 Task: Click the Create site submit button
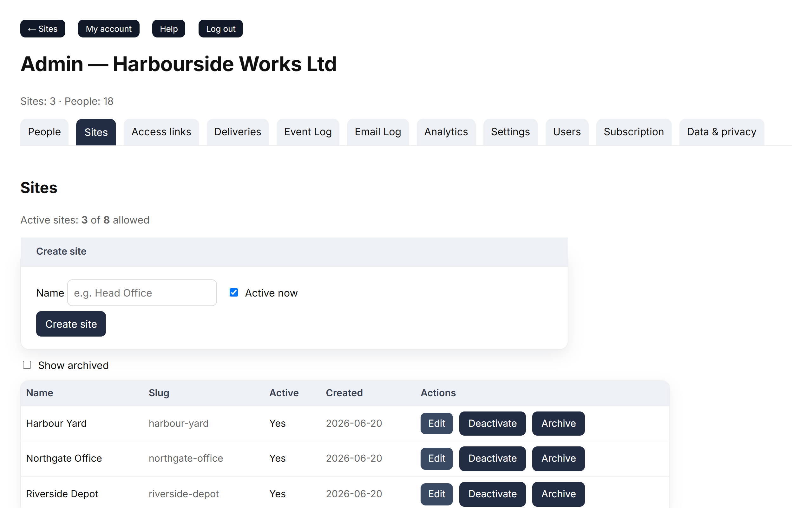point(71,324)
